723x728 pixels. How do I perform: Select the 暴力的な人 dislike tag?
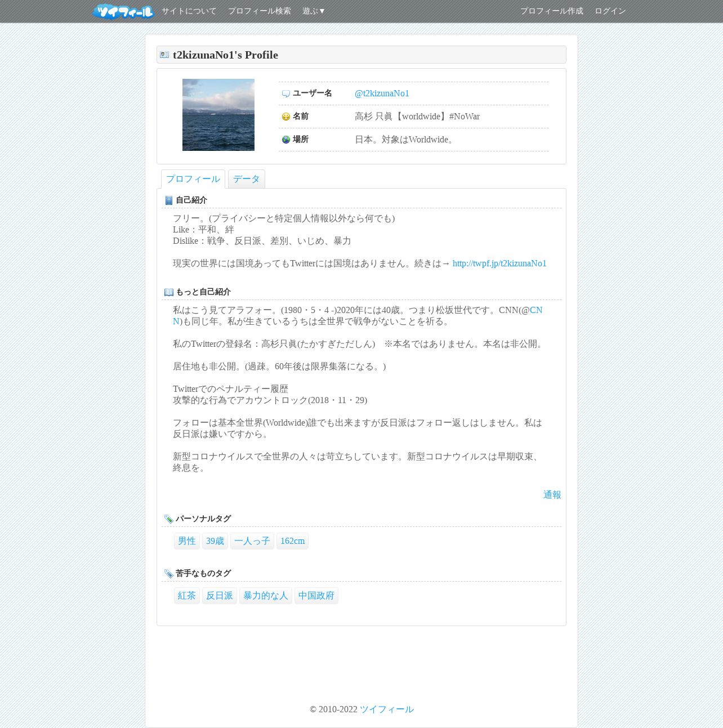(266, 596)
